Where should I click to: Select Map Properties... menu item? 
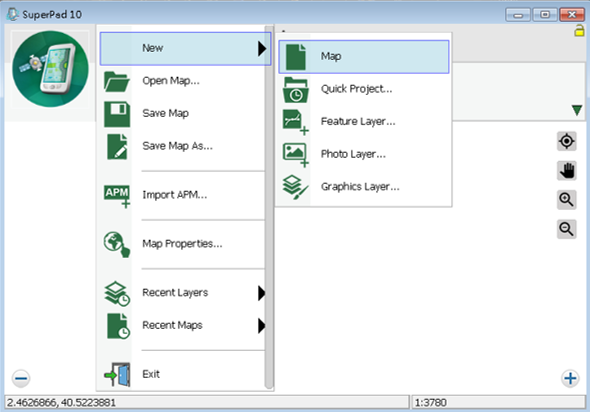(183, 244)
